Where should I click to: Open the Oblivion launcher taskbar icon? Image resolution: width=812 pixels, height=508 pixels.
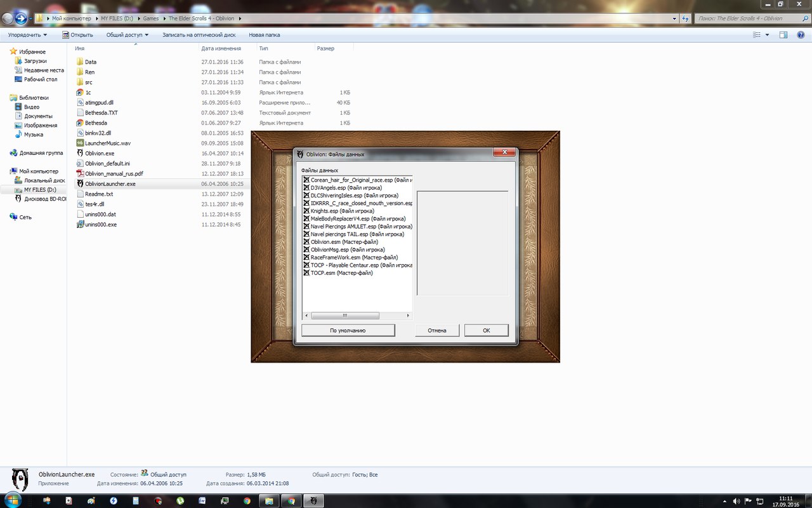[x=313, y=500]
